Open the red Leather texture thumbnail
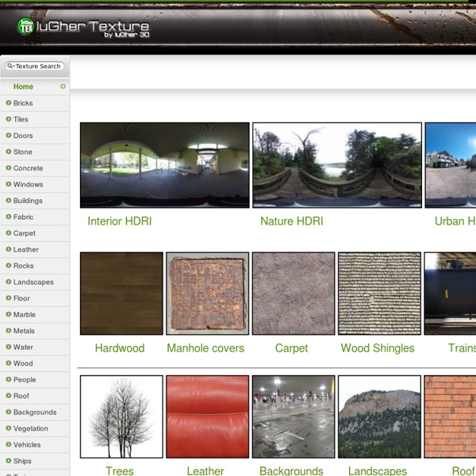The width and height of the screenshot is (476, 476). click(208, 416)
